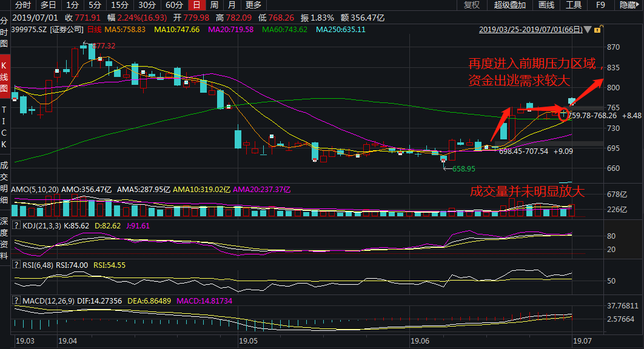Image resolution: width=644 pixels, height=349 pixels.
Task: Open the RSI indicator help icon
Action: (16, 265)
